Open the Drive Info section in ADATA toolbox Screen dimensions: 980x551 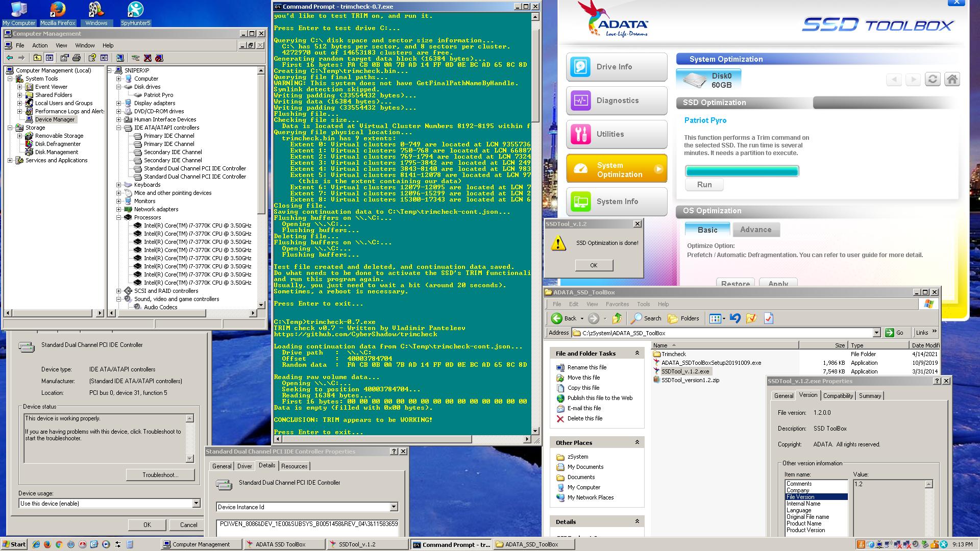(x=616, y=67)
